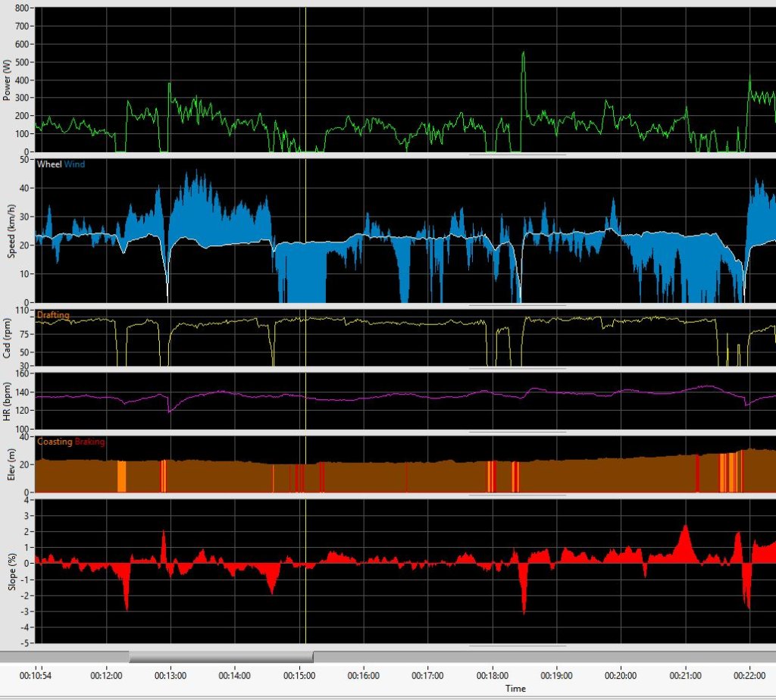Click the HR (bpm) axis label
The width and height of the screenshot is (776, 700).
tap(8, 402)
